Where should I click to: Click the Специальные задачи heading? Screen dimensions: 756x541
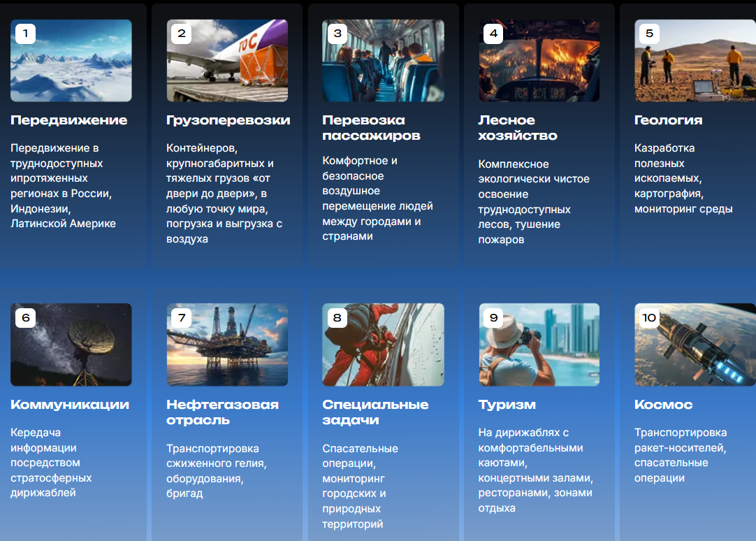tap(375, 412)
